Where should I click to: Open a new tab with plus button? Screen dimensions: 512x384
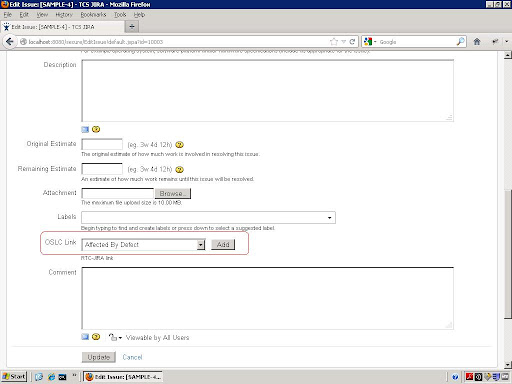coord(132,27)
